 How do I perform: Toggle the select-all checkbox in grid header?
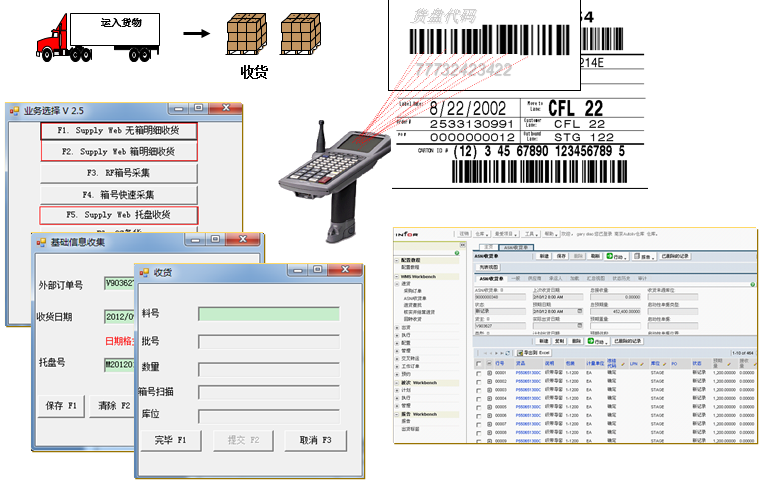pyautogui.click(x=478, y=363)
